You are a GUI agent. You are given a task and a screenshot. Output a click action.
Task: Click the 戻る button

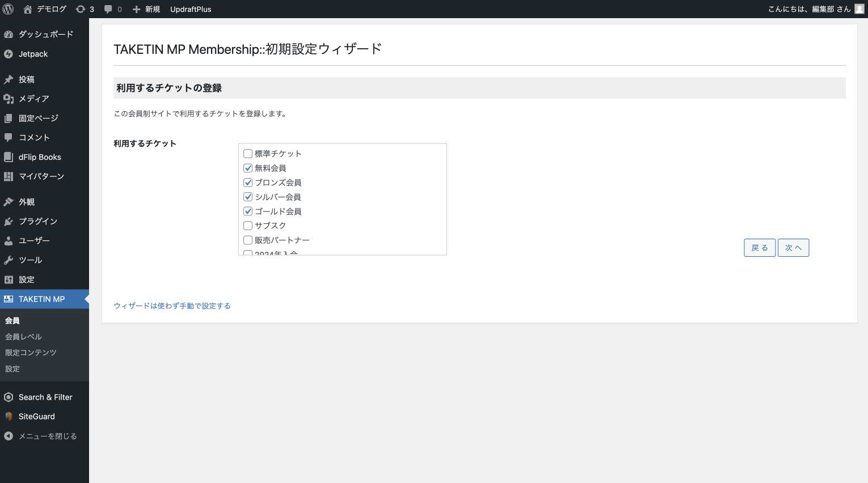click(760, 248)
